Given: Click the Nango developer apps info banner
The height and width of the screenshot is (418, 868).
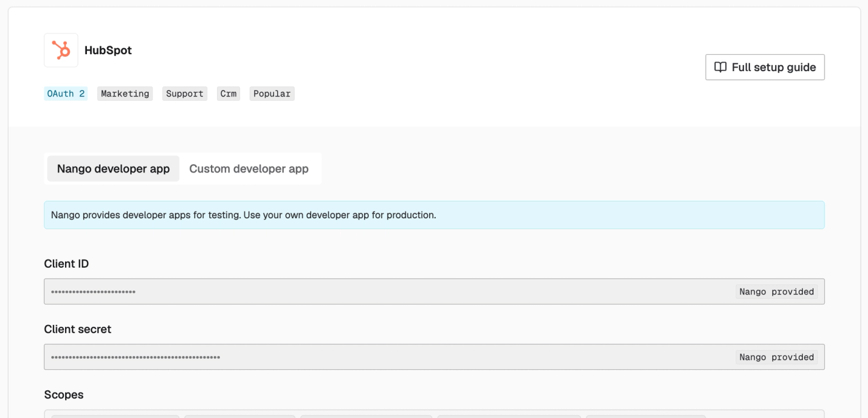Looking at the screenshot, I should (x=434, y=215).
